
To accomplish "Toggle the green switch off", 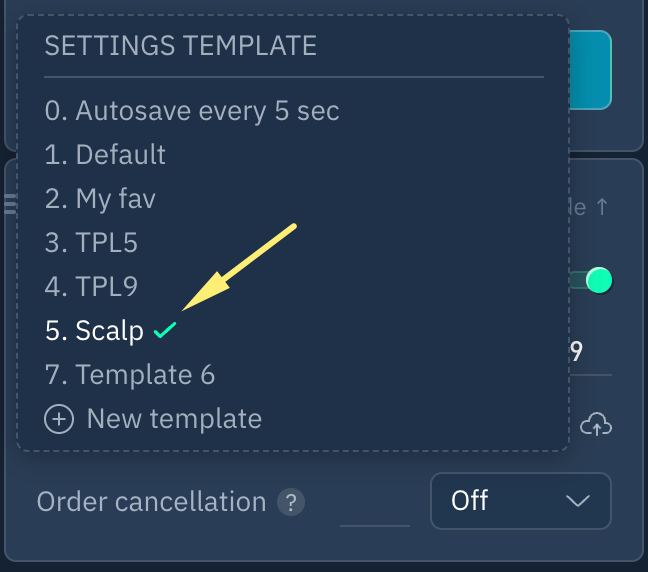I will coord(591,281).
